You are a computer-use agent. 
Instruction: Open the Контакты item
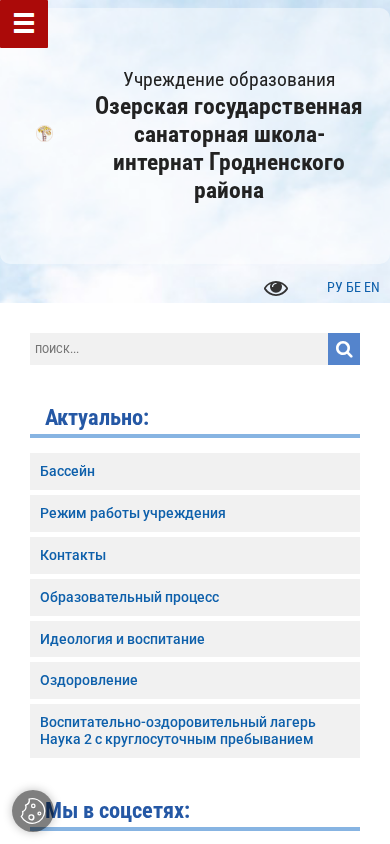[x=195, y=555]
